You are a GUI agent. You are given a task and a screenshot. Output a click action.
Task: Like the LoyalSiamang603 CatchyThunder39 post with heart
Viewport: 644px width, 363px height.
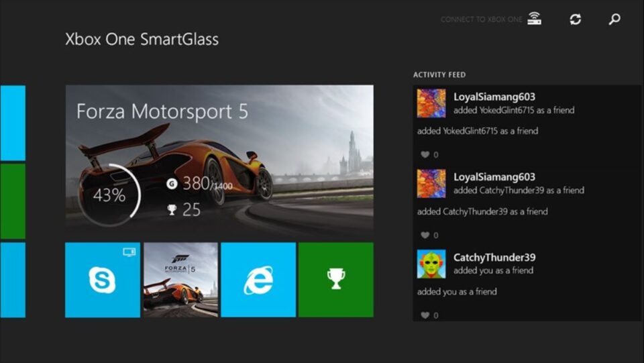(425, 235)
